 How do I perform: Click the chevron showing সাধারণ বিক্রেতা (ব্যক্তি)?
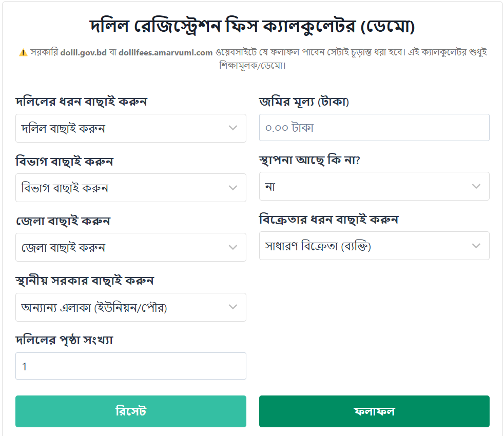click(475, 246)
